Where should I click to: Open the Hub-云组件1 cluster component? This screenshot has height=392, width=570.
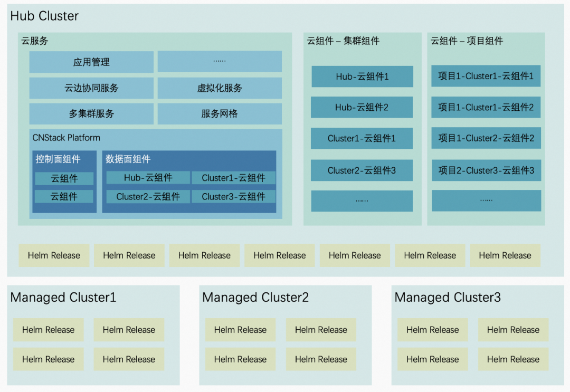[362, 77]
